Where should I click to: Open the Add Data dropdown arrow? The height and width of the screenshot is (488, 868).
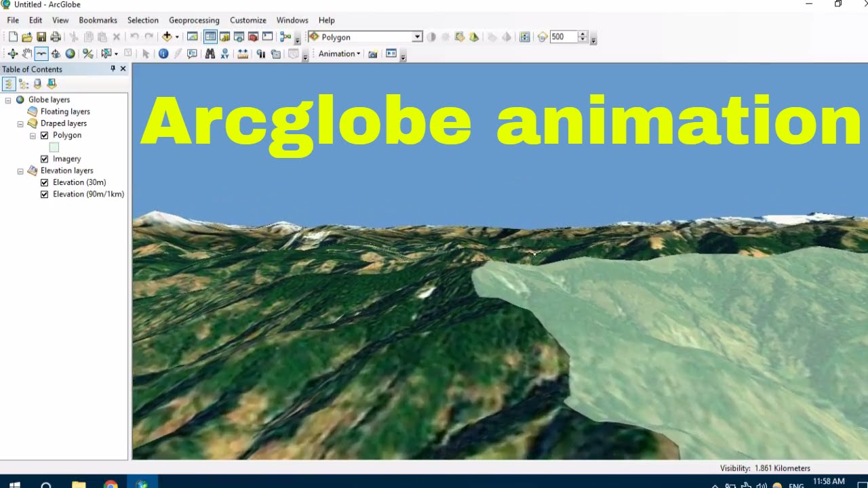[x=177, y=37]
